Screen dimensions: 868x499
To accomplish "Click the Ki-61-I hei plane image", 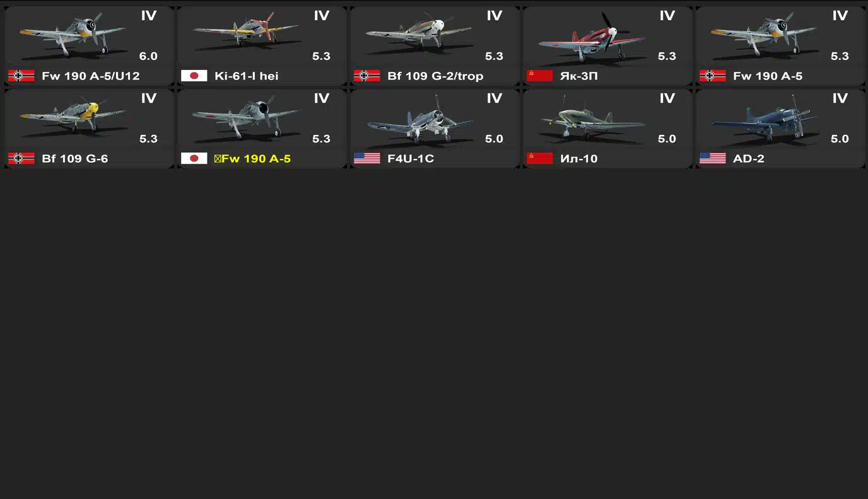I will point(245,32).
